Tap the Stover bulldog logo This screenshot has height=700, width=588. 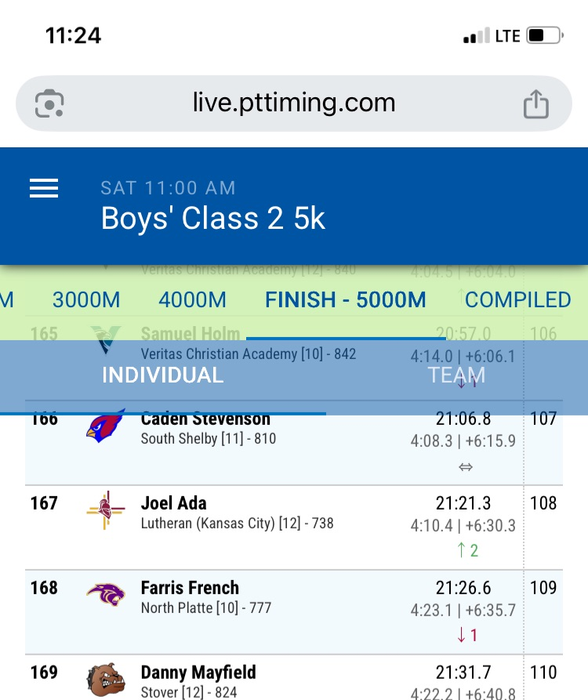coord(105,680)
